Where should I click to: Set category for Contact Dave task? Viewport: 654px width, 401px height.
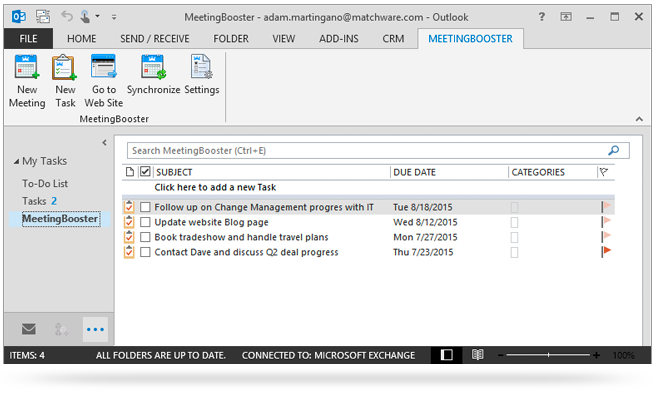(514, 252)
